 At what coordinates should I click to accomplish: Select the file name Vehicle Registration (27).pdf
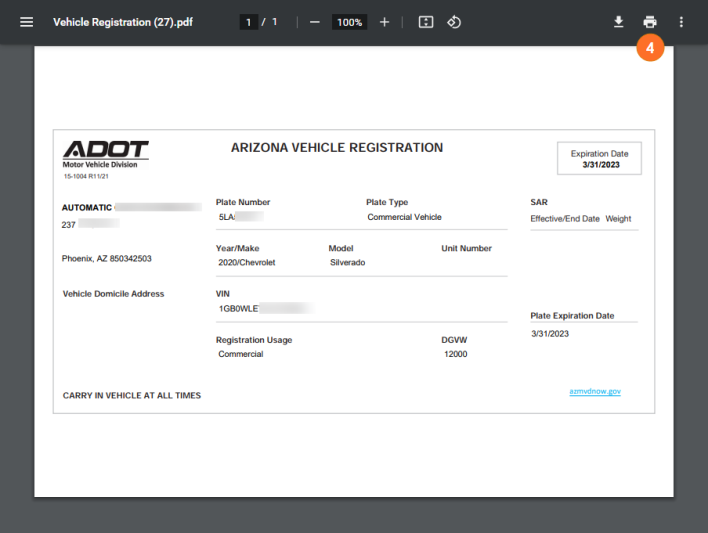click(123, 22)
